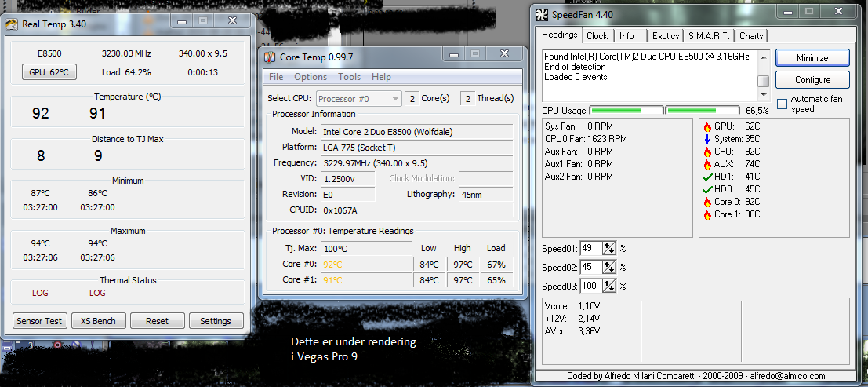Click the Vcore 1,10V reading
Viewport: 868px width, 387px height.
(x=572, y=305)
